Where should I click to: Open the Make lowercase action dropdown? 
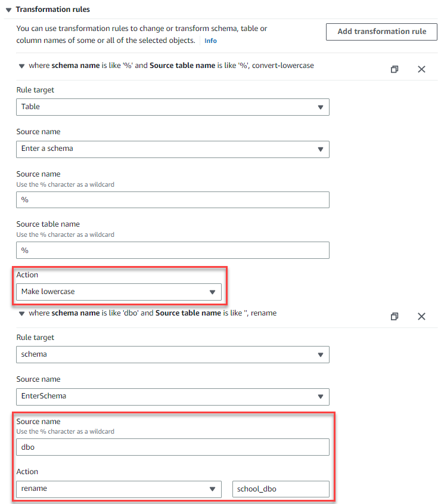119,292
